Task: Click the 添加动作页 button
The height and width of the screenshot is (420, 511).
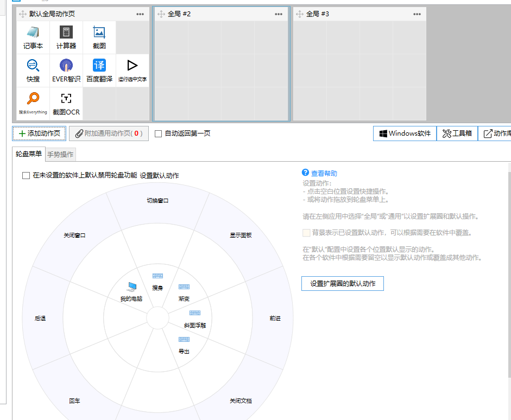Action: coord(39,133)
